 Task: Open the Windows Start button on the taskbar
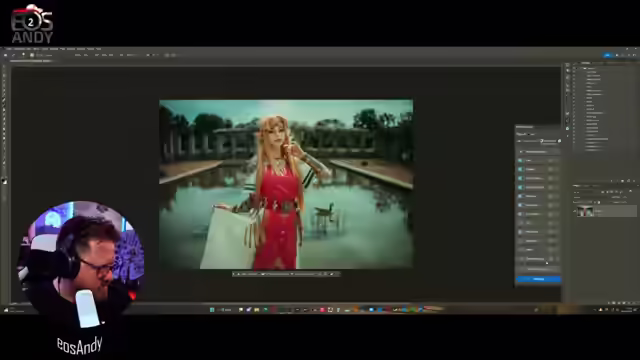(212, 310)
